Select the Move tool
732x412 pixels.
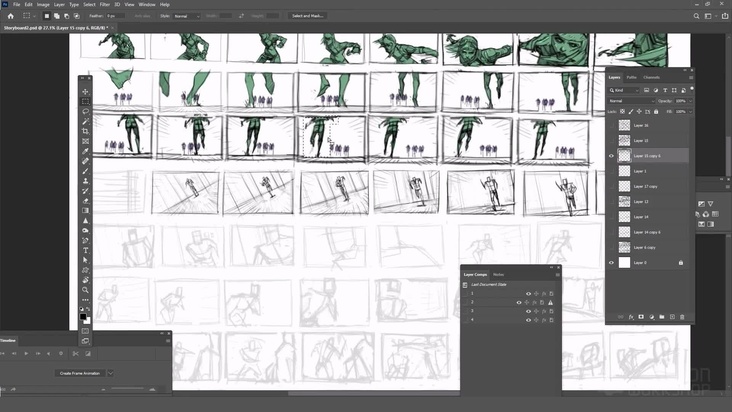point(85,92)
